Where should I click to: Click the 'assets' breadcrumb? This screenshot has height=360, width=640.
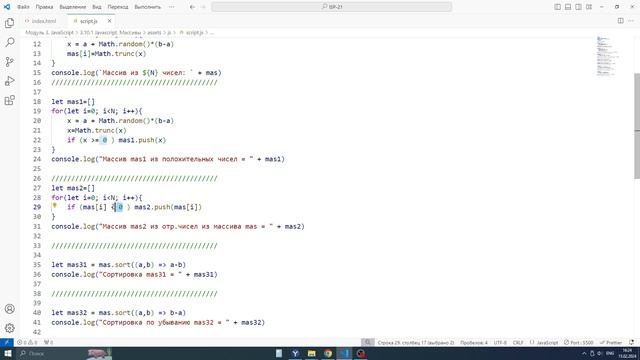[x=154, y=32]
